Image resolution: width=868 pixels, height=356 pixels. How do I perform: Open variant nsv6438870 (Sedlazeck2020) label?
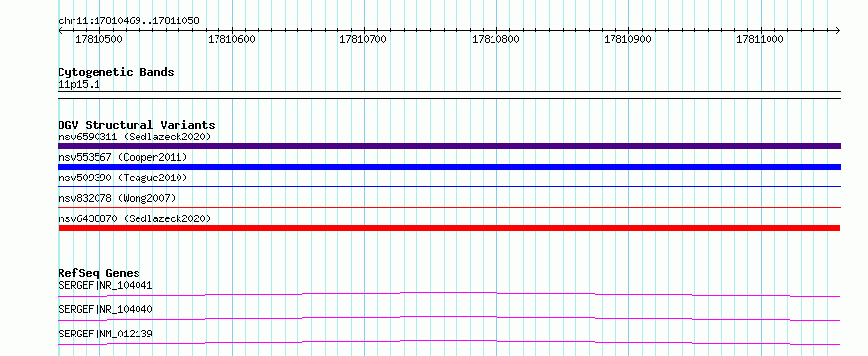click(135, 218)
